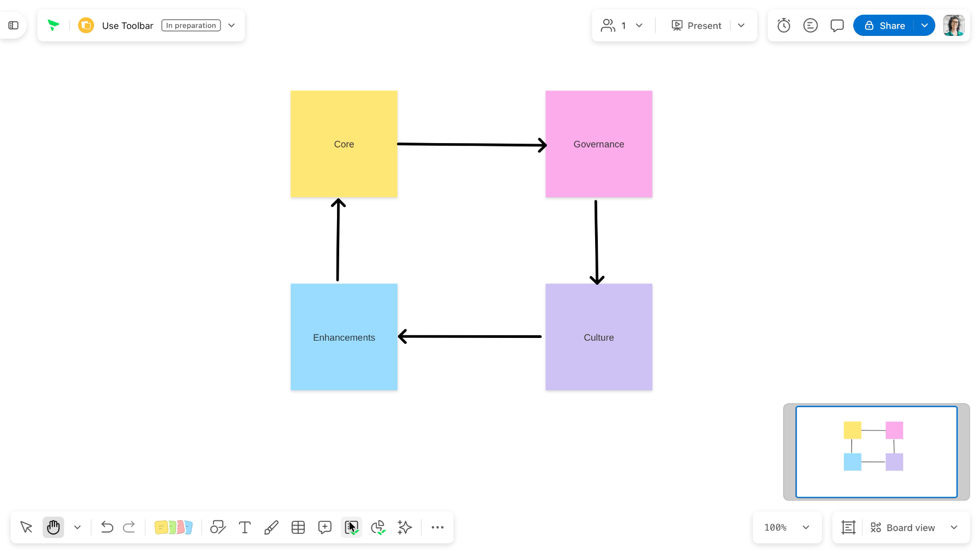Open the shapes tool
Viewport: 980px width, 554px height.
point(218,527)
